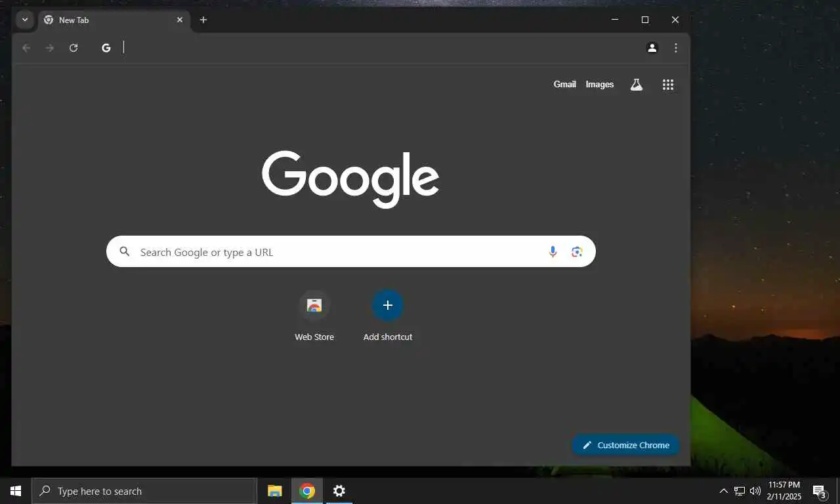This screenshot has width=840, height=504.
Task: Search by image with Google Lens icon
Action: 577,251
